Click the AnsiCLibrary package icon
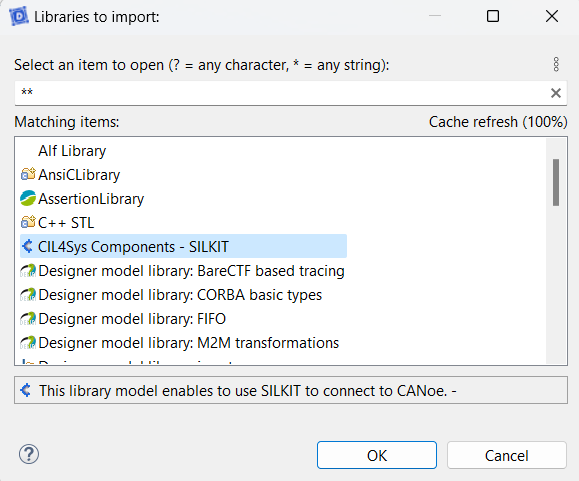This screenshot has height=481, width=579. point(28,174)
